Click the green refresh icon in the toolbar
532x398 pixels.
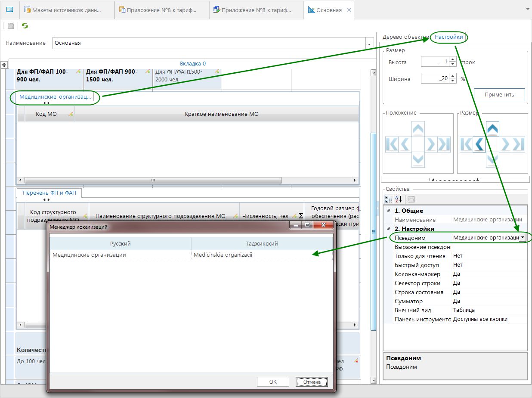pos(25,26)
